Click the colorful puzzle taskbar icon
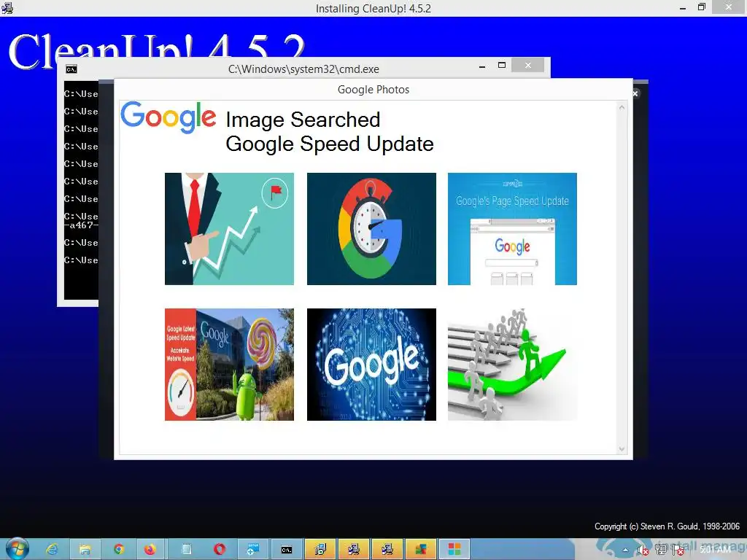 420,550
